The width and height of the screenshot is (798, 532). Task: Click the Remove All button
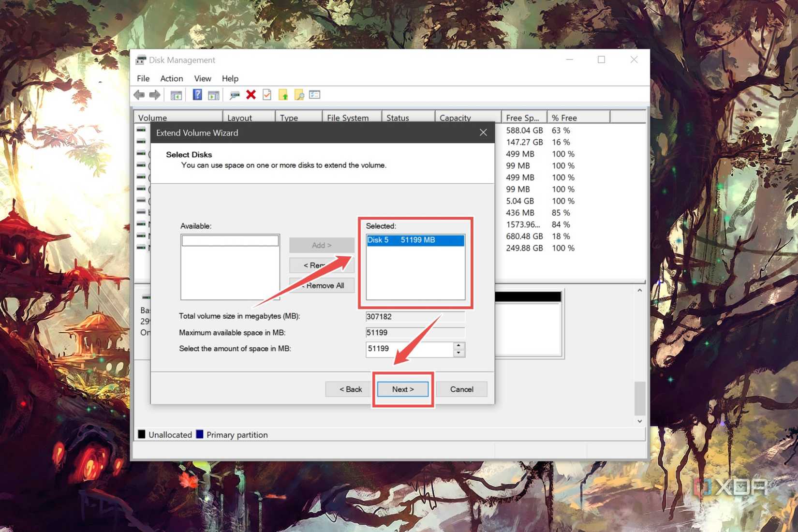tap(322, 285)
